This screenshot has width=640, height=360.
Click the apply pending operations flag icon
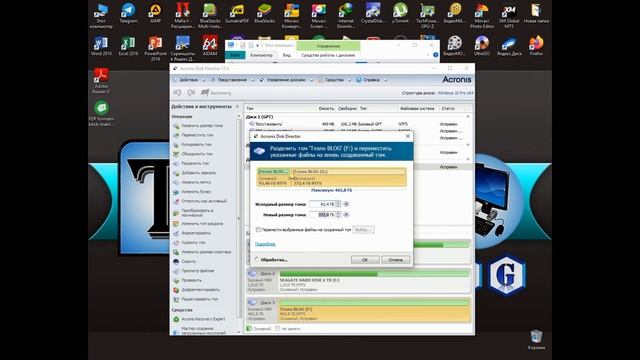point(205,93)
